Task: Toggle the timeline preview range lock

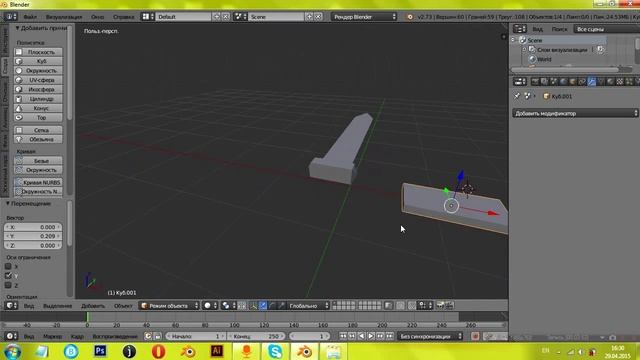Action: pos(157,336)
